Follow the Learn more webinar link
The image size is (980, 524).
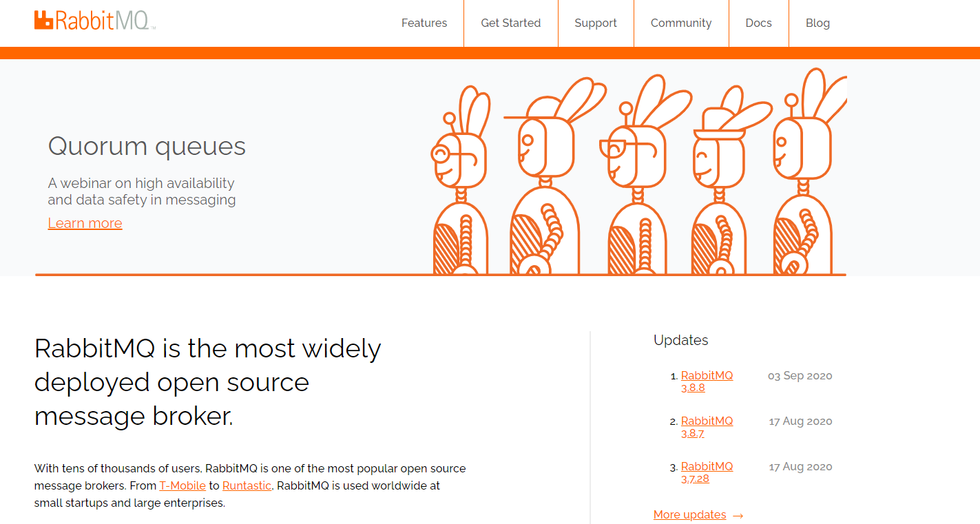pos(85,223)
